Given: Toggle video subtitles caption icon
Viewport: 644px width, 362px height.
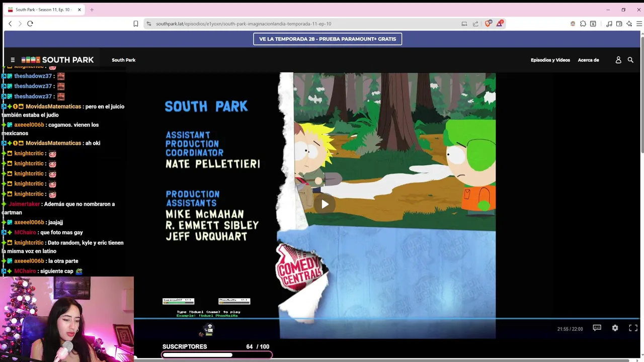Looking at the screenshot, I should point(597,328).
